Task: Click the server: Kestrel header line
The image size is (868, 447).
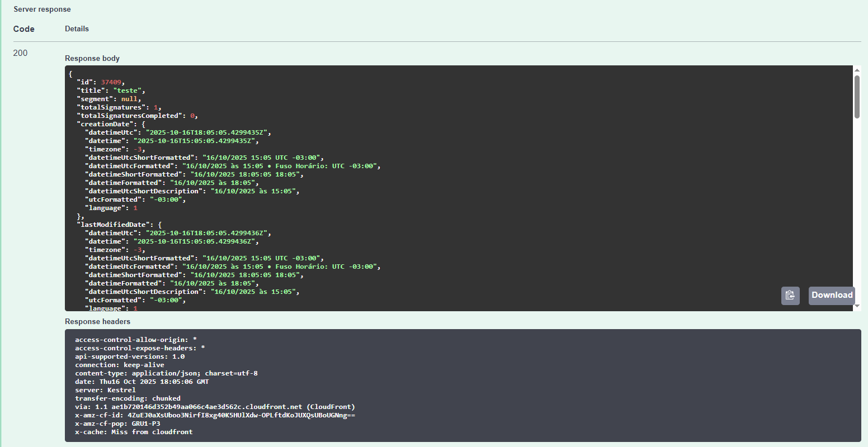Action: point(105,390)
